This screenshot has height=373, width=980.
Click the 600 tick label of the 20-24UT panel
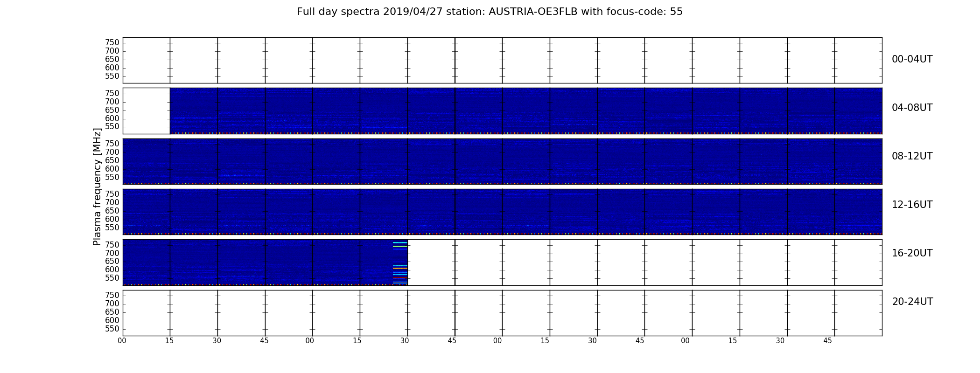pyautogui.click(x=112, y=320)
